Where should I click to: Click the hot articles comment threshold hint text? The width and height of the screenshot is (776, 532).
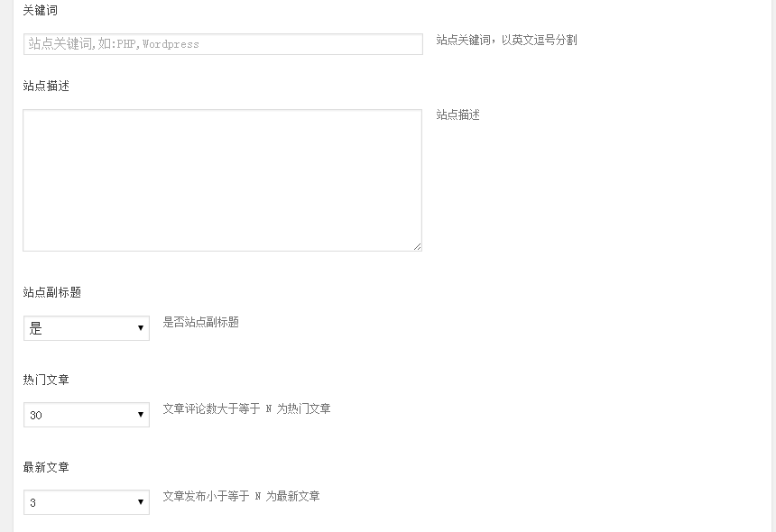[245, 408]
